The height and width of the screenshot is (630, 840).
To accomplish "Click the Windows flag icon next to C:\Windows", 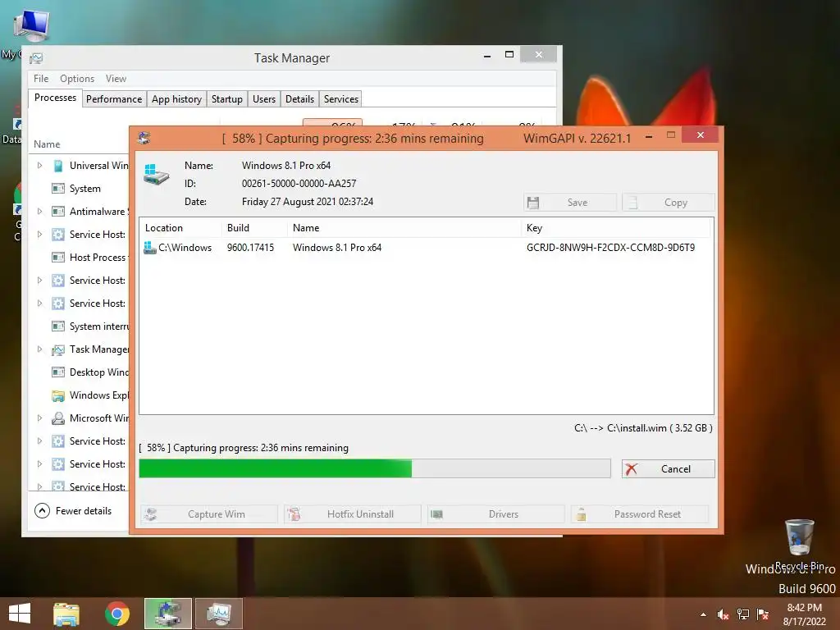I will tap(149, 248).
